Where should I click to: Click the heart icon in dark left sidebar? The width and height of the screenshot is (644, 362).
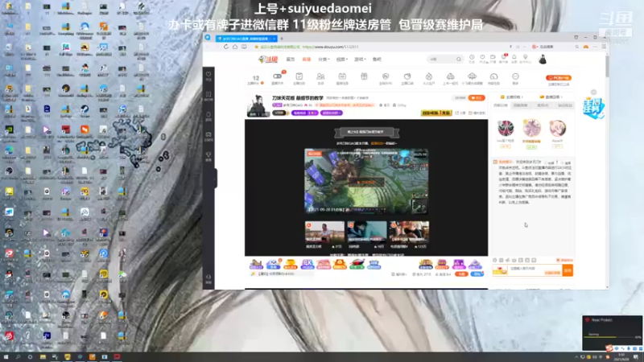pos(208,76)
